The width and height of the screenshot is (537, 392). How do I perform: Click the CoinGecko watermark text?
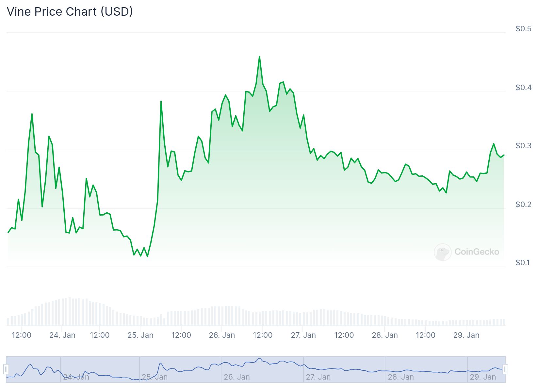(x=477, y=252)
